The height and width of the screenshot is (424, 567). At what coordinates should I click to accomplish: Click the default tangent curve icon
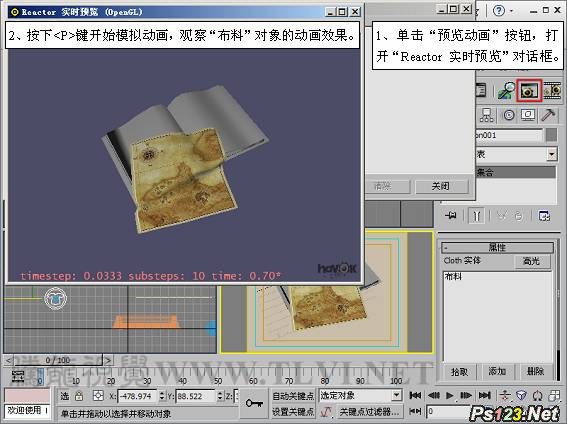(327, 411)
